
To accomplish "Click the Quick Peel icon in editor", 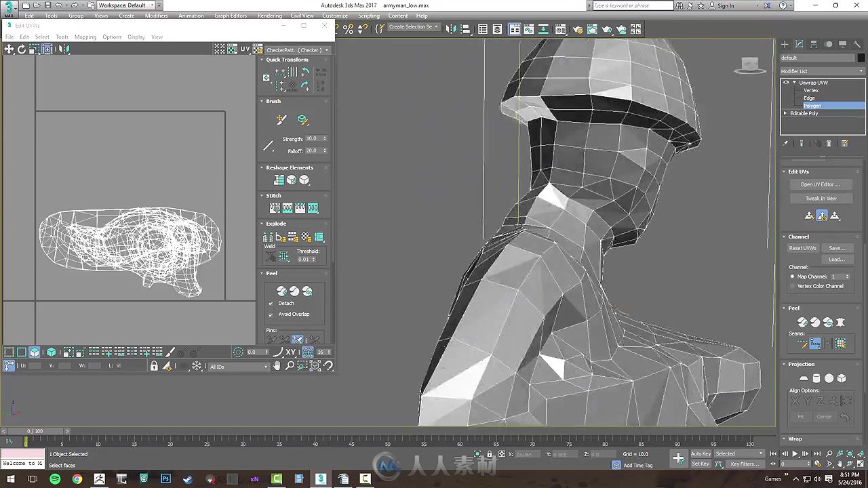I will pos(281,291).
